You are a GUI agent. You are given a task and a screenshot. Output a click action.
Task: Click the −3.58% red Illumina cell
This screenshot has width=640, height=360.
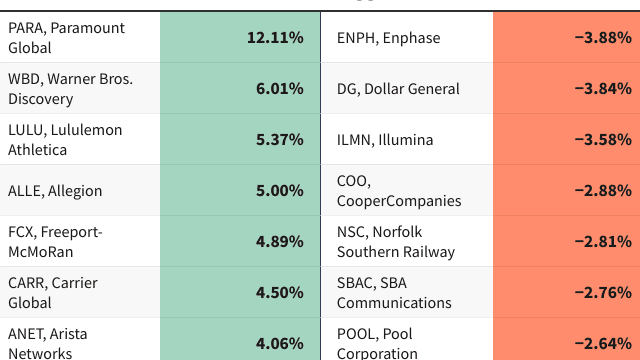coord(567,140)
